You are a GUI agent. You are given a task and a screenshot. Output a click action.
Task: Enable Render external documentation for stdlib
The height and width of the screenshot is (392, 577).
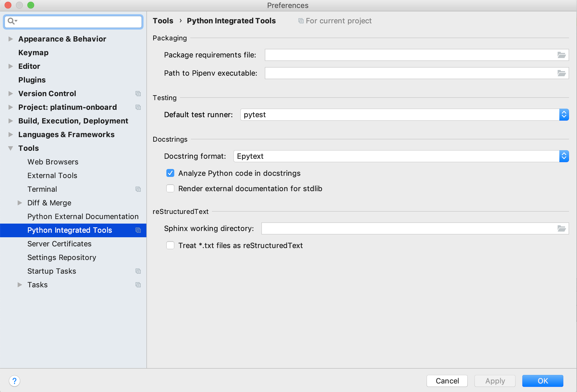point(170,188)
